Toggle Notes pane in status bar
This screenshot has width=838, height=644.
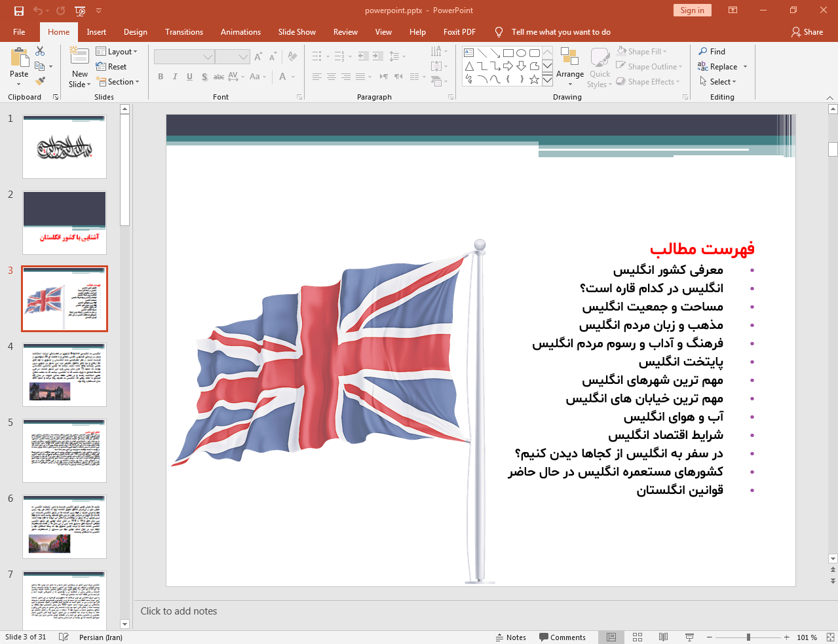511,637
